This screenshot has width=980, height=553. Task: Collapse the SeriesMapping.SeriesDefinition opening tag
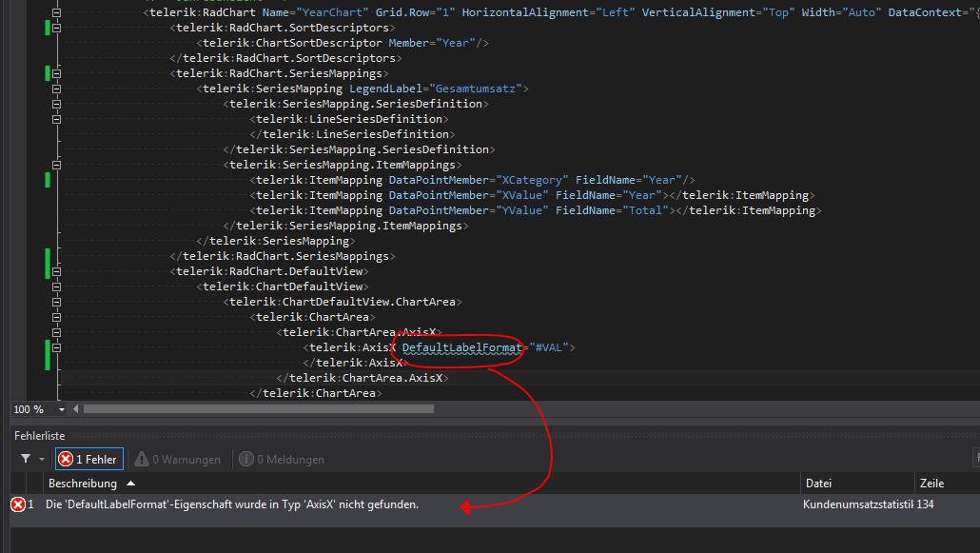point(56,104)
